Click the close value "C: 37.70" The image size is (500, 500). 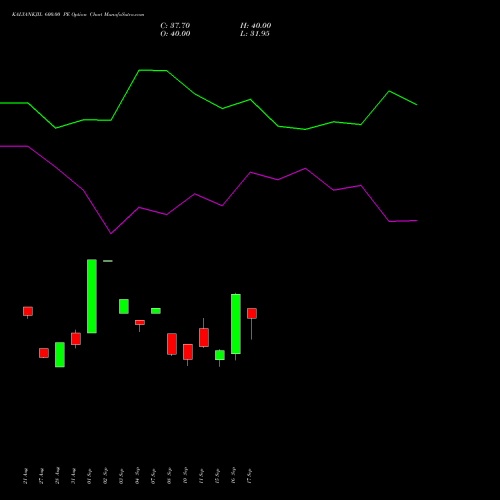pyautogui.click(x=175, y=26)
